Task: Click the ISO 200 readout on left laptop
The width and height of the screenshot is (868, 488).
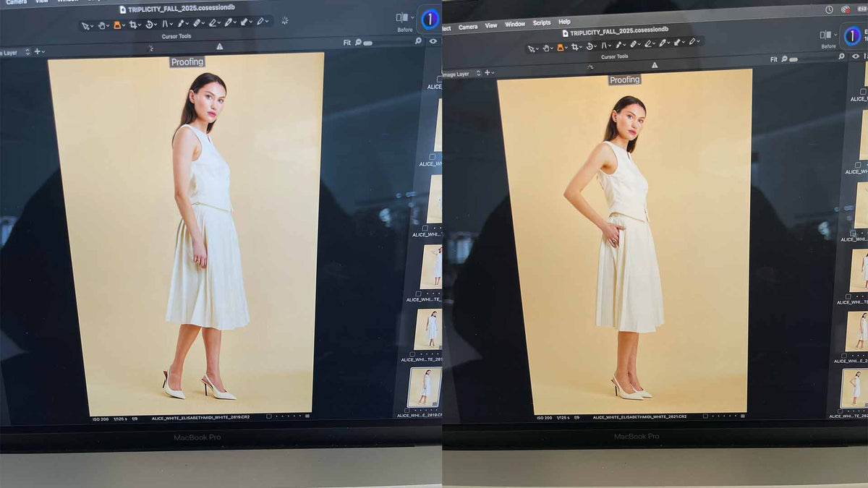Action: click(101, 419)
